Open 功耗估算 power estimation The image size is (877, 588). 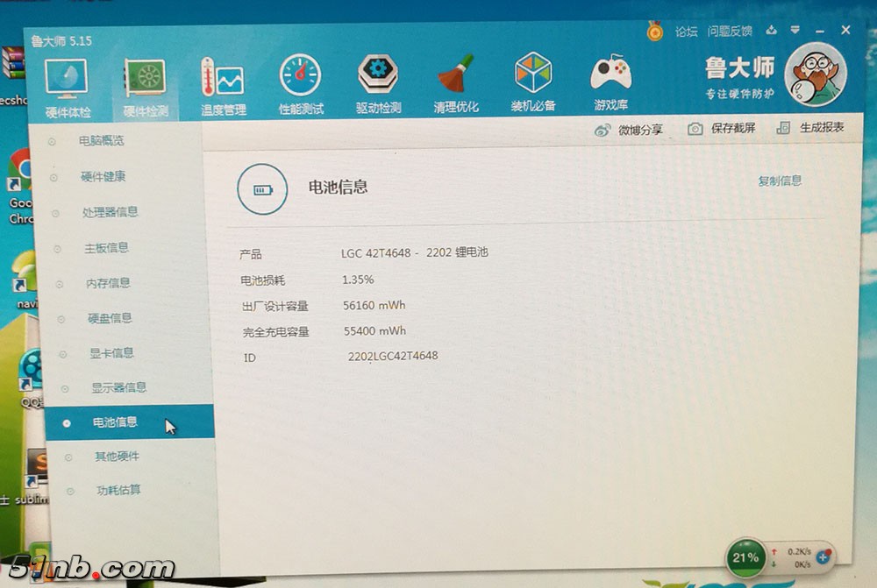(x=118, y=490)
